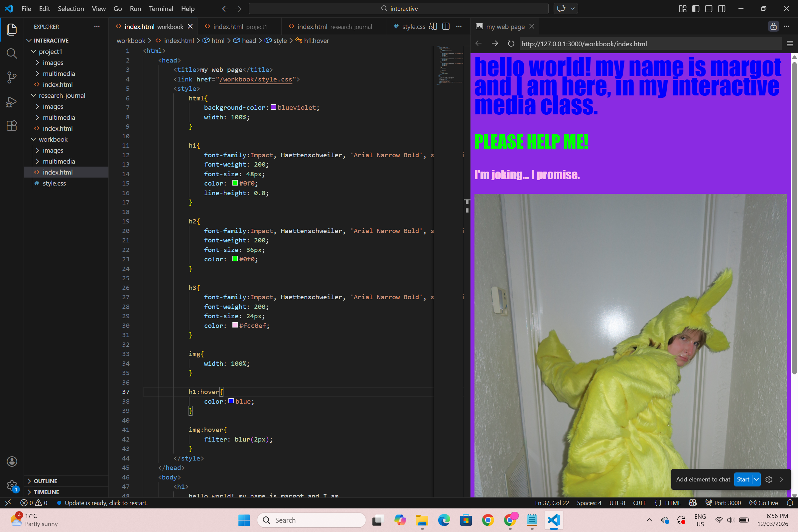The height and width of the screenshot is (532, 798).
Task: Click the Start button in element chat
Action: [x=743, y=479]
